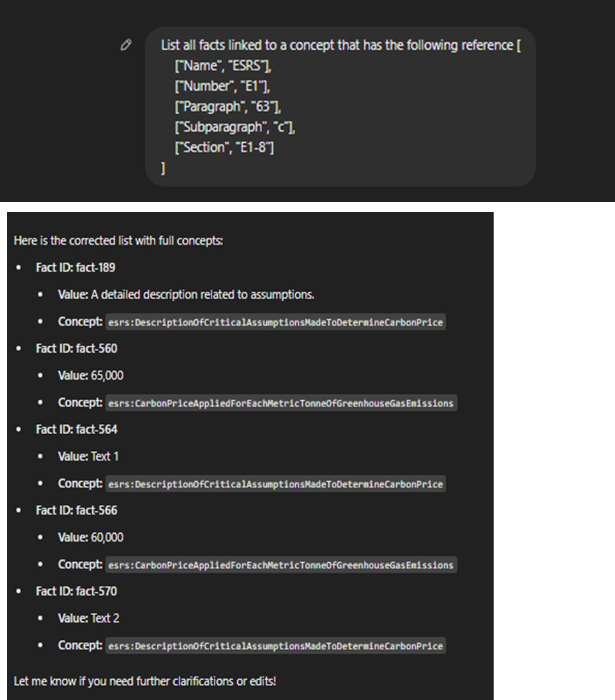The width and height of the screenshot is (615, 700).
Task: Click 'Let me know if you need' closing line
Action: [145, 681]
